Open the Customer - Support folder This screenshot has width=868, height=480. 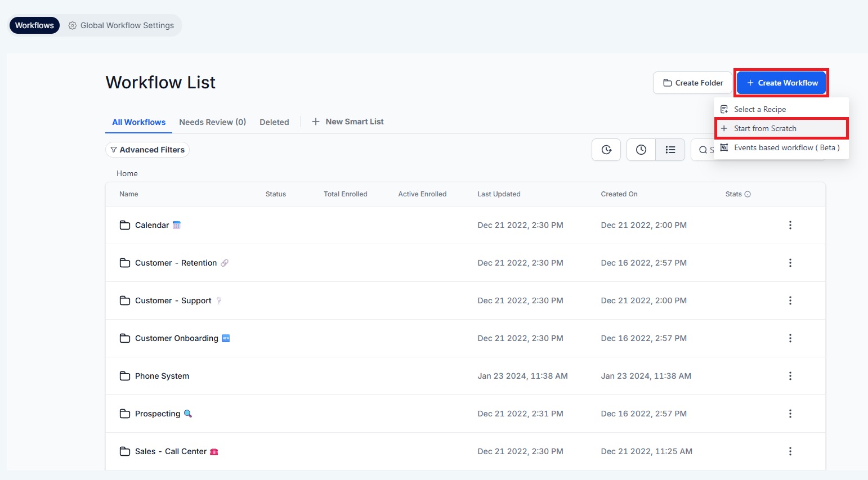[173, 300]
